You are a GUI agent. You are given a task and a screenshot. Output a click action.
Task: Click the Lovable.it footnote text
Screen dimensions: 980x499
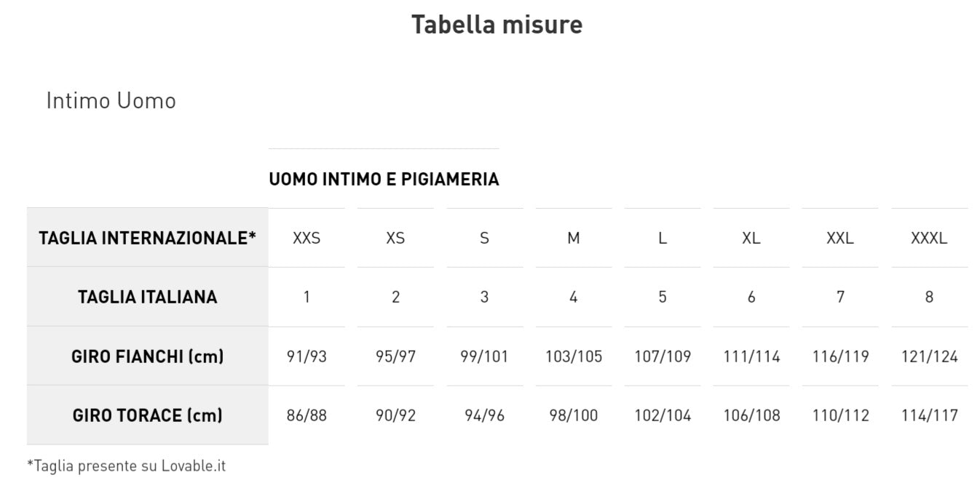126,466
